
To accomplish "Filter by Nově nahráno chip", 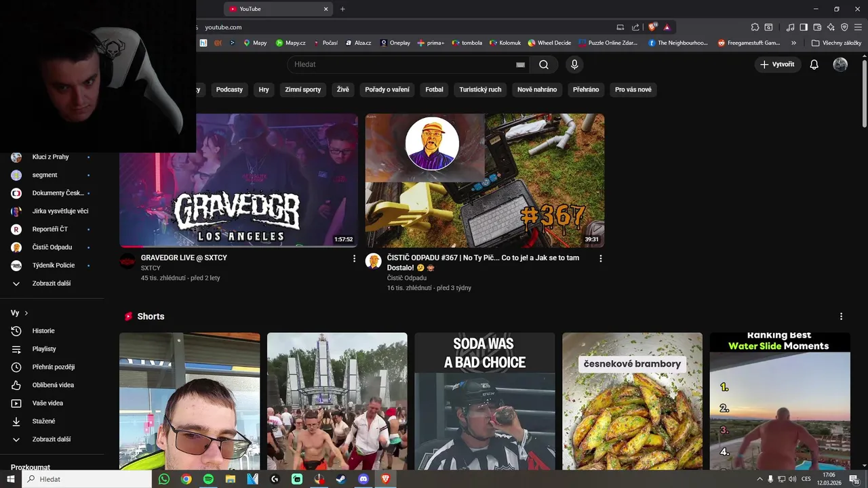I will tap(537, 89).
